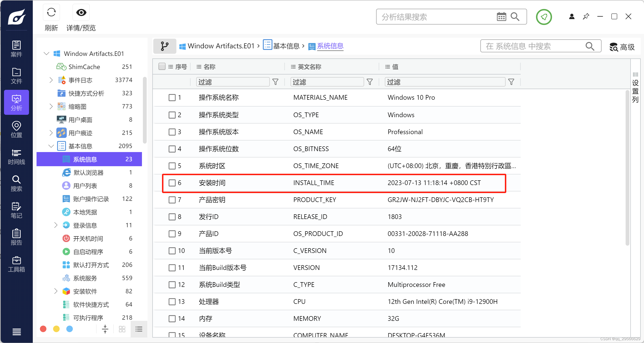The width and height of the screenshot is (644, 343).
Task: Click the magnifier in the 系统信息 search box
Action: [590, 46]
